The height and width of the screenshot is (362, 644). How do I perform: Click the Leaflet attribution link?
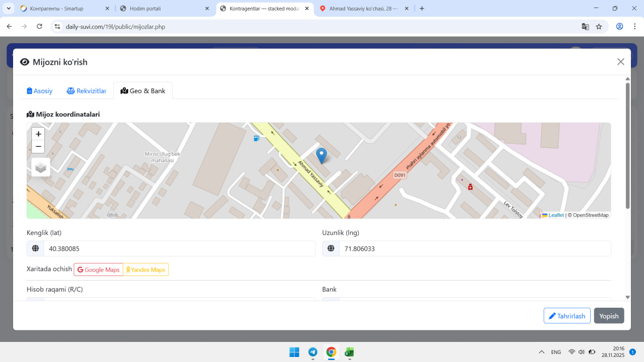555,215
